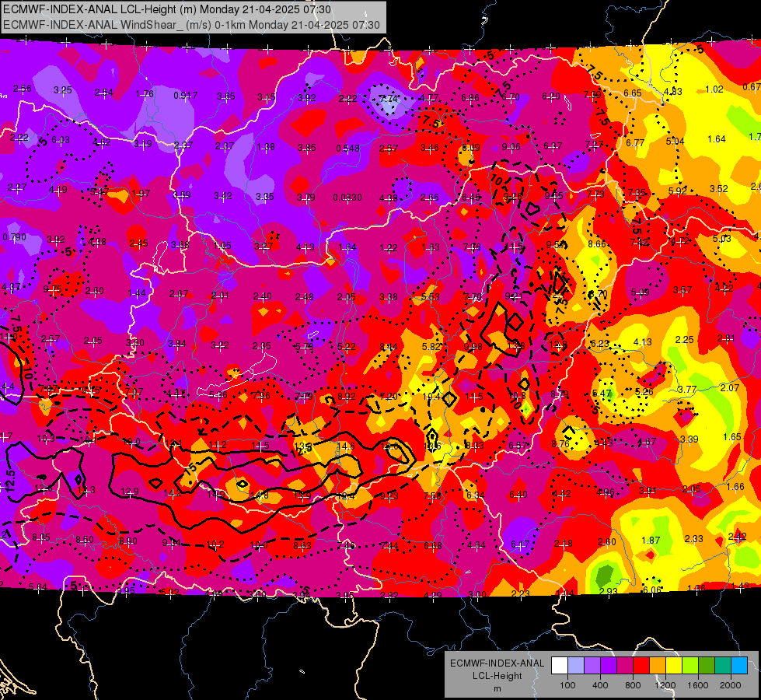The image size is (761, 700).
Task: Click the blue legend swatch at the end
Action: 739,666
